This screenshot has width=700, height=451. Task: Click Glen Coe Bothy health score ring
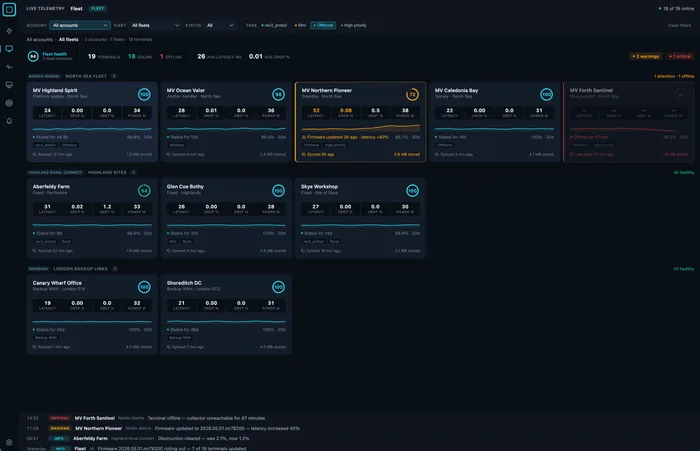(x=278, y=191)
